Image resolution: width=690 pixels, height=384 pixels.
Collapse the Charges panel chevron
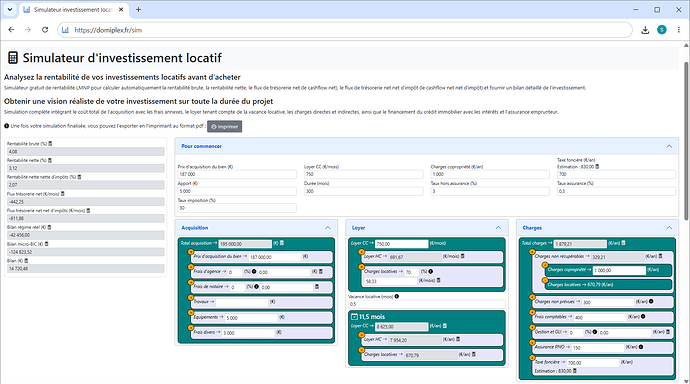[x=669, y=228]
